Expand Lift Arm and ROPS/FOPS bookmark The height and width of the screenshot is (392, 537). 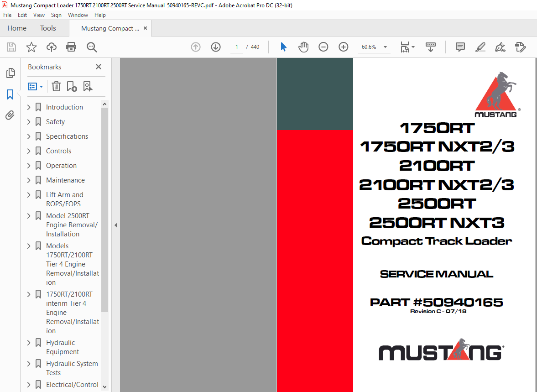pyautogui.click(x=29, y=194)
